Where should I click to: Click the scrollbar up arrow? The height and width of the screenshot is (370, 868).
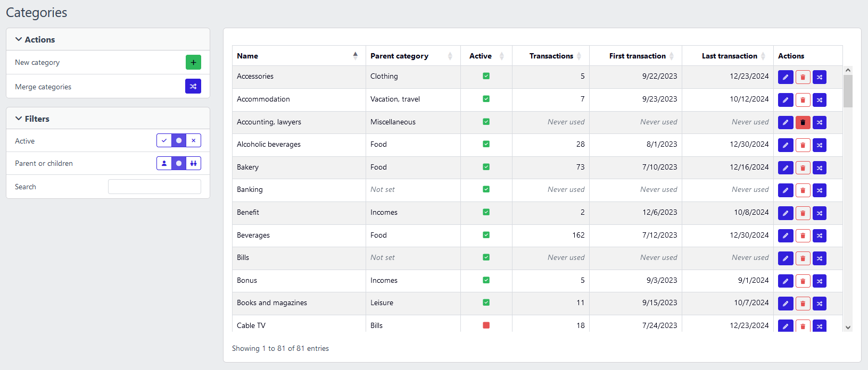848,70
